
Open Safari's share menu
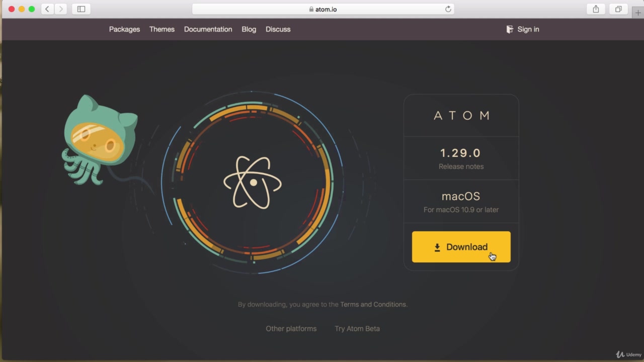(x=596, y=9)
